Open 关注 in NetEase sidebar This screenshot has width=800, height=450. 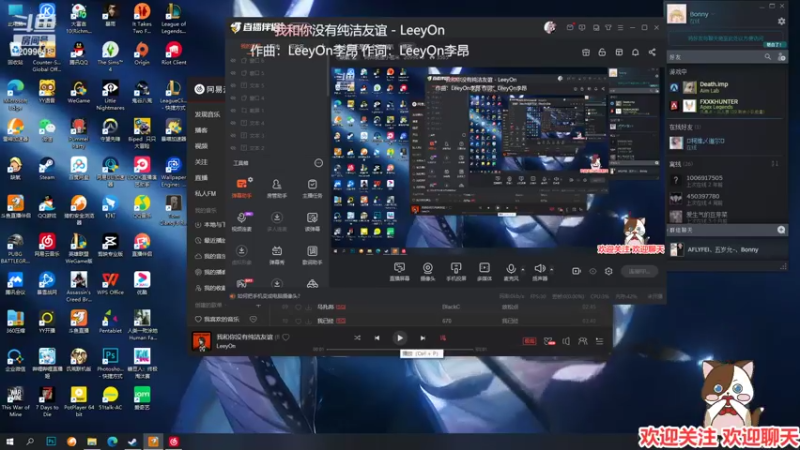tap(201, 162)
